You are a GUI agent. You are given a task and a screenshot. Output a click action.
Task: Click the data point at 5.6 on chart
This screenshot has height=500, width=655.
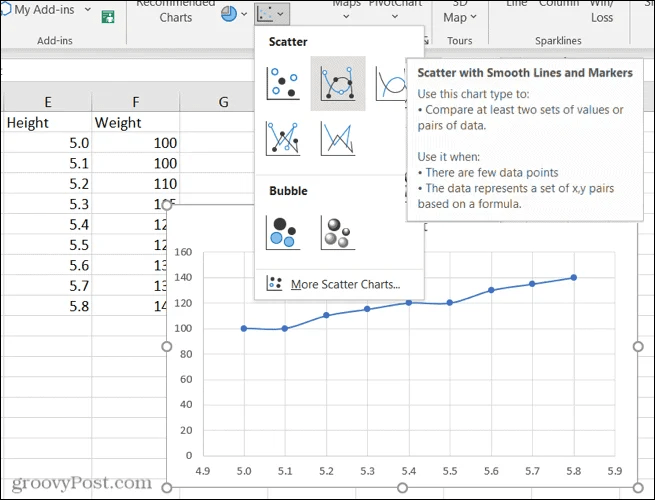(x=491, y=290)
